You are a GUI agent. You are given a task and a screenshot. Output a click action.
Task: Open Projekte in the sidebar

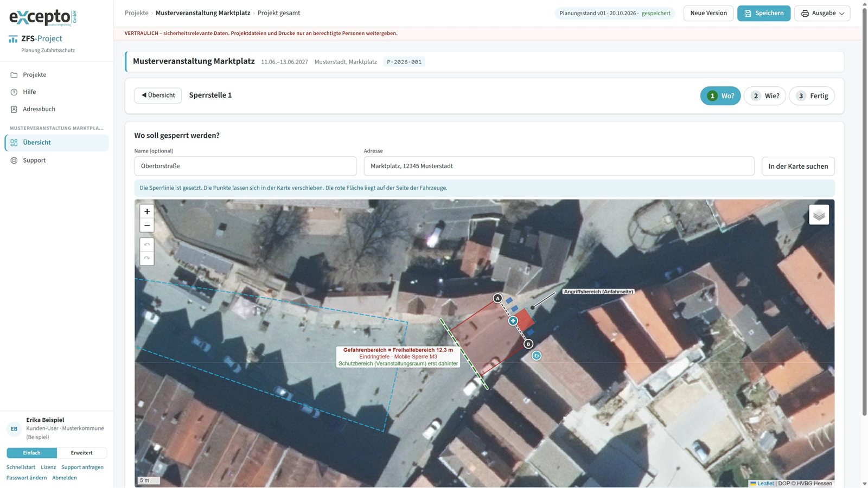(x=57, y=75)
